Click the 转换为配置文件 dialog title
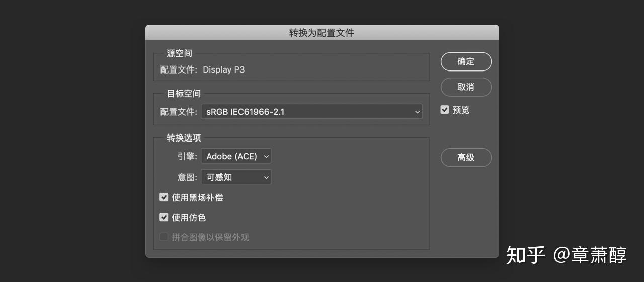Viewport: 644px width, 282px height. pyautogui.click(x=321, y=33)
